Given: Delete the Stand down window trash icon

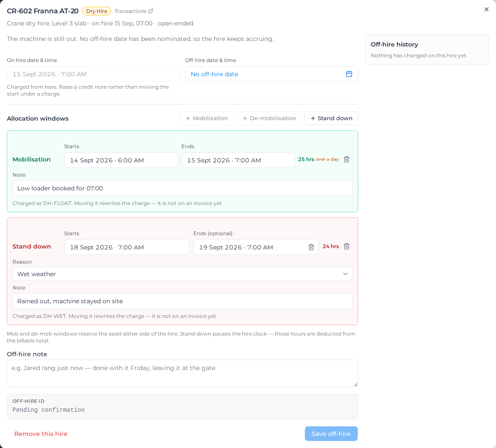Looking at the screenshot, I should pyautogui.click(x=347, y=246).
